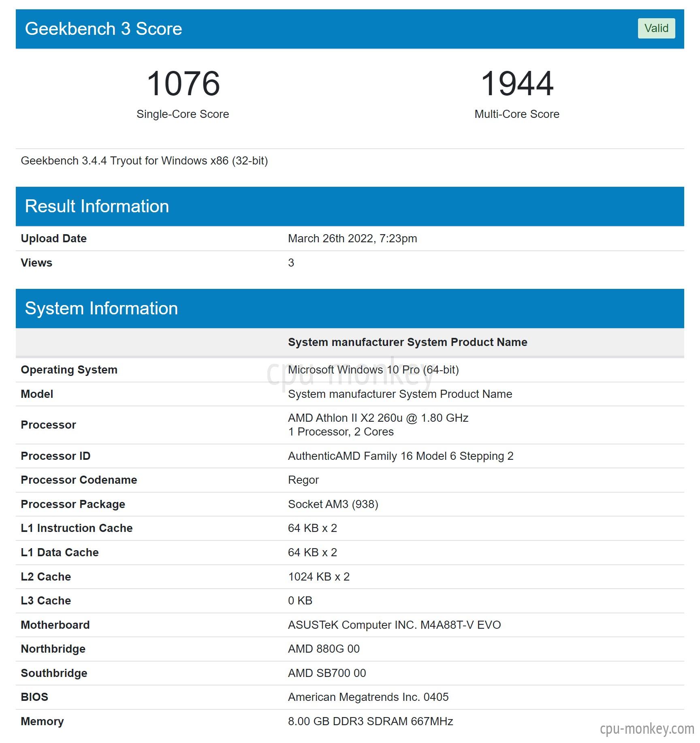Click the Single-Core Score label

[x=183, y=114]
